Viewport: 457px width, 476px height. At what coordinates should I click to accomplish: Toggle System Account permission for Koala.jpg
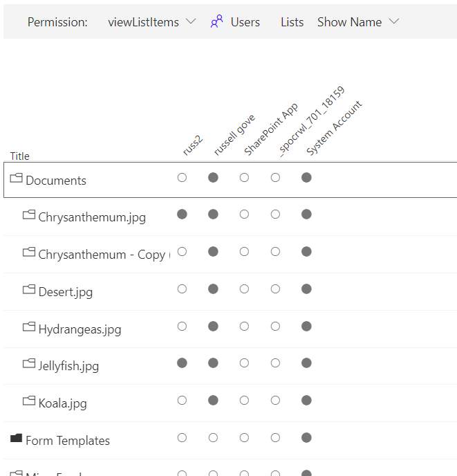click(x=306, y=401)
